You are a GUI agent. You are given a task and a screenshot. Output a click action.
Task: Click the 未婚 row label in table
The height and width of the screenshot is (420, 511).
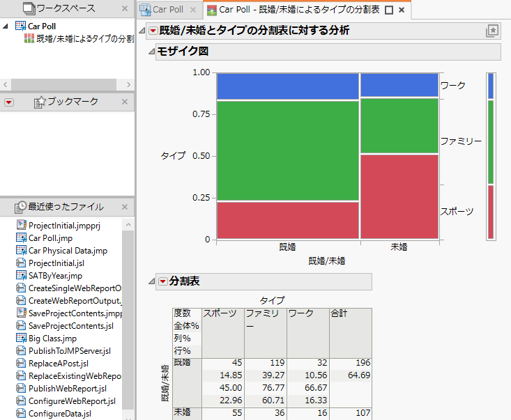[x=182, y=412]
